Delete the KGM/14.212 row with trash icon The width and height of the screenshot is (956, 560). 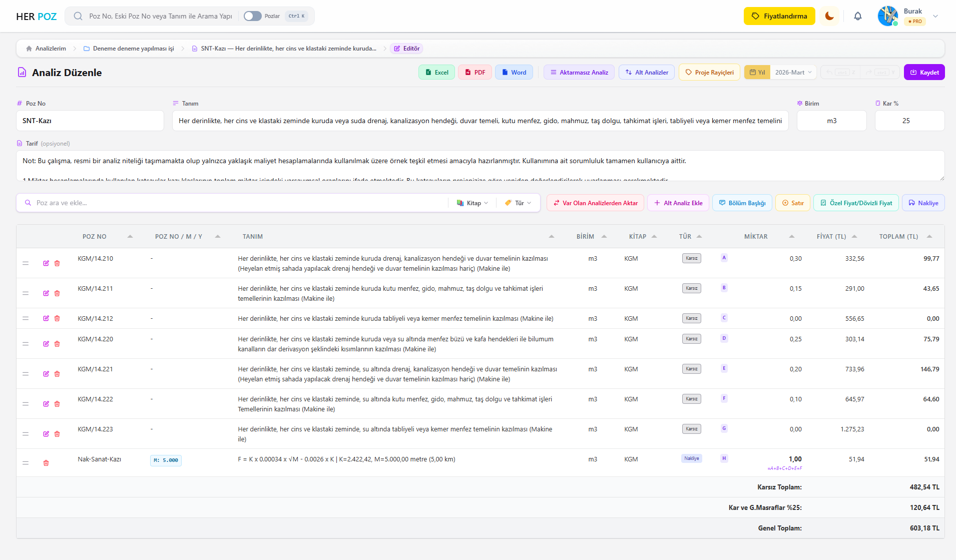(x=57, y=318)
